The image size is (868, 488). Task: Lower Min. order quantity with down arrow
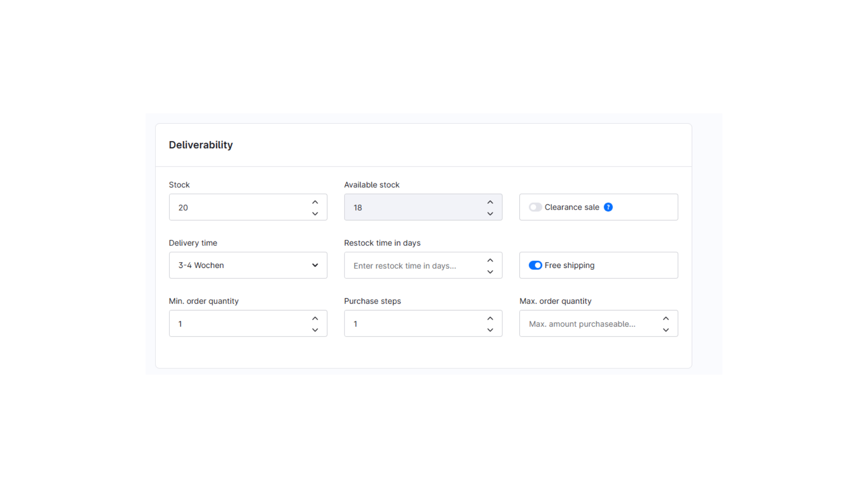click(x=315, y=330)
